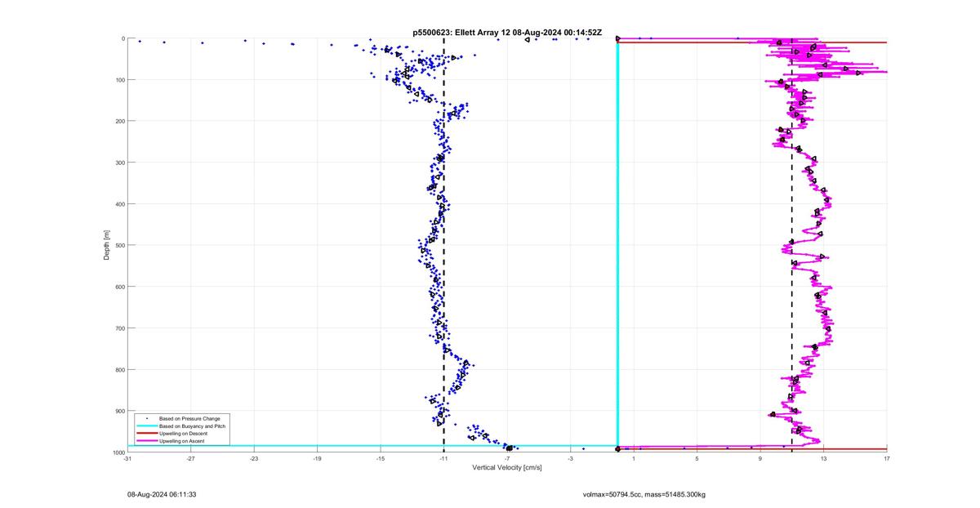Viewport: 980px width, 508px height.
Task: Click y-axis tick label '100'
Action: tap(119, 80)
